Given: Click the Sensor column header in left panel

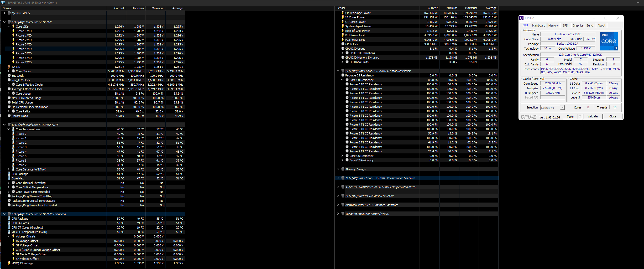Looking at the screenshot, I should click(54, 8).
